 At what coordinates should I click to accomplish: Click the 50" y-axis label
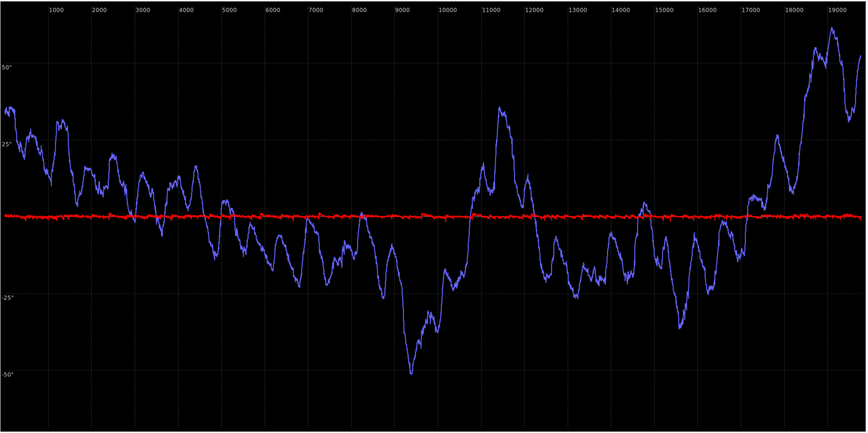[7, 68]
